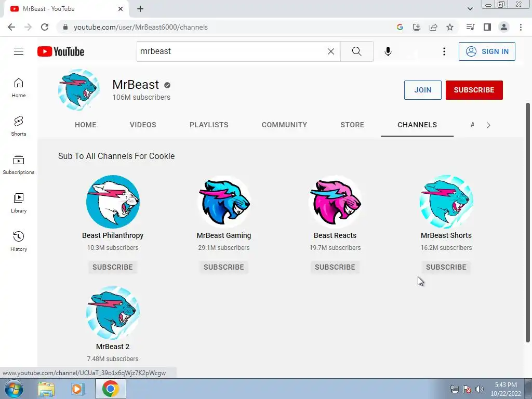532x399 pixels.
Task: Subscribe to MrBeast with red button
Action: pyautogui.click(x=474, y=90)
